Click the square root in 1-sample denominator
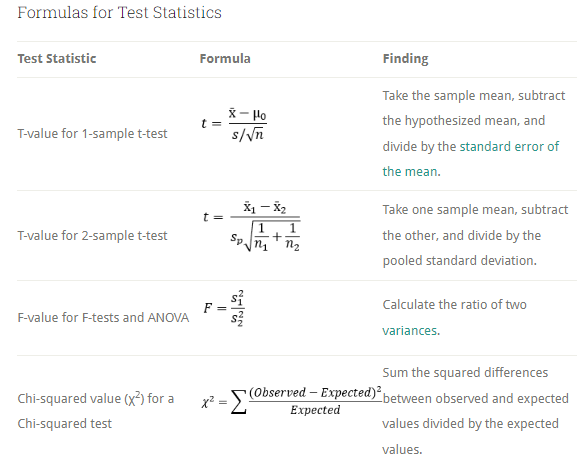The height and width of the screenshot is (465, 583). [255, 134]
